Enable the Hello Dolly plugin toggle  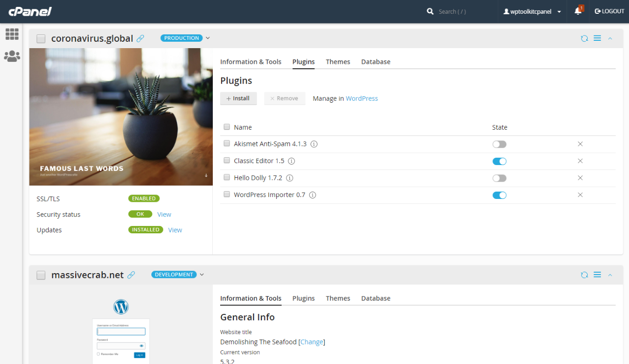499,178
